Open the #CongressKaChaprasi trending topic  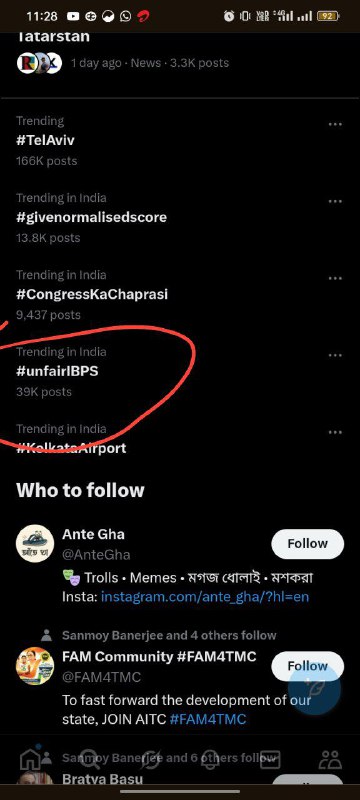[x=92, y=294]
